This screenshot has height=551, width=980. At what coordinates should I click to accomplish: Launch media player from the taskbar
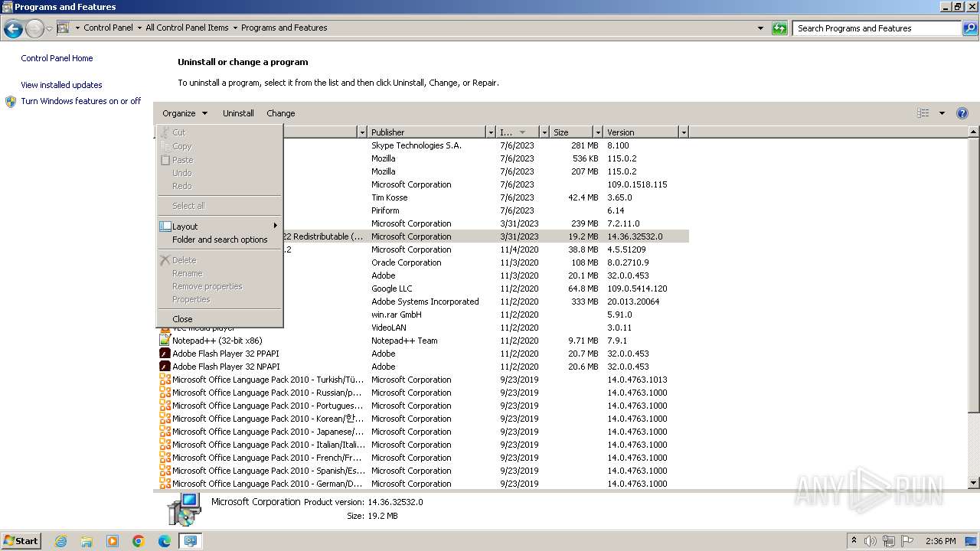[x=113, y=541]
